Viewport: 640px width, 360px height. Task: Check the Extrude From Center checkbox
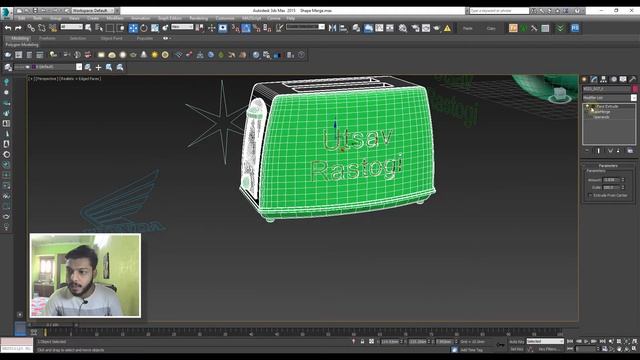click(590, 196)
